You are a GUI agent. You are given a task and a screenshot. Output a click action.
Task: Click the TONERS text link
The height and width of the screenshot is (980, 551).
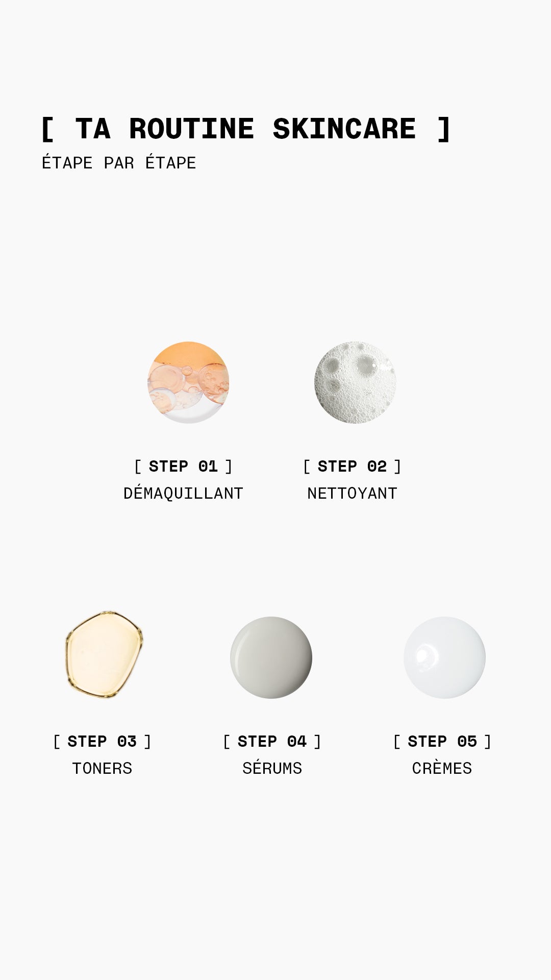(x=102, y=768)
